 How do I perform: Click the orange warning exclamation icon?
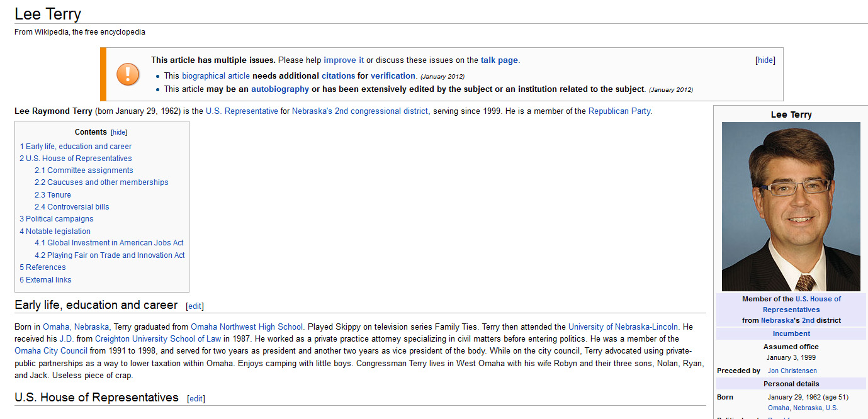[128, 74]
